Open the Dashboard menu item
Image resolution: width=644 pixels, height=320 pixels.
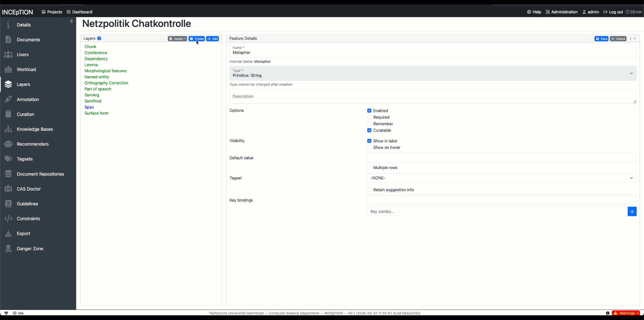(79, 12)
